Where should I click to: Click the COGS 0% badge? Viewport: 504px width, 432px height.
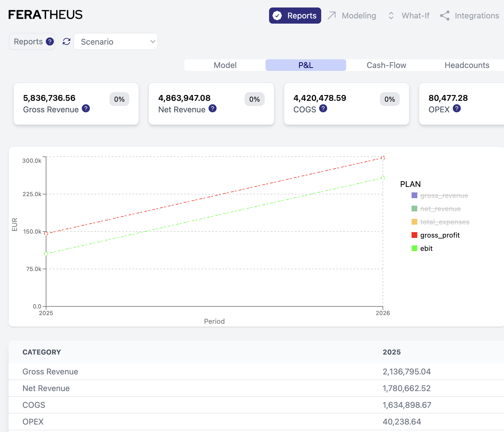[390, 99]
